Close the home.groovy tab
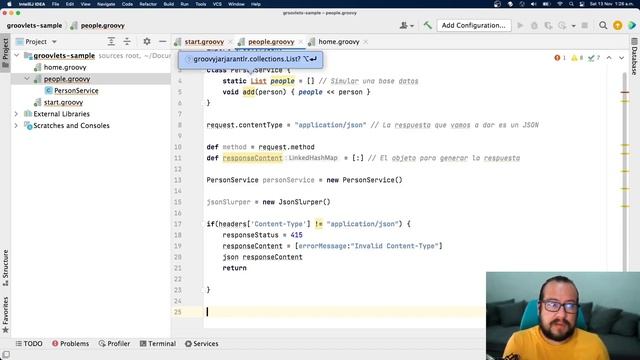Image resolution: width=640 pixels, height=360 pixels. pyautogui.click(x=366, y=42)
